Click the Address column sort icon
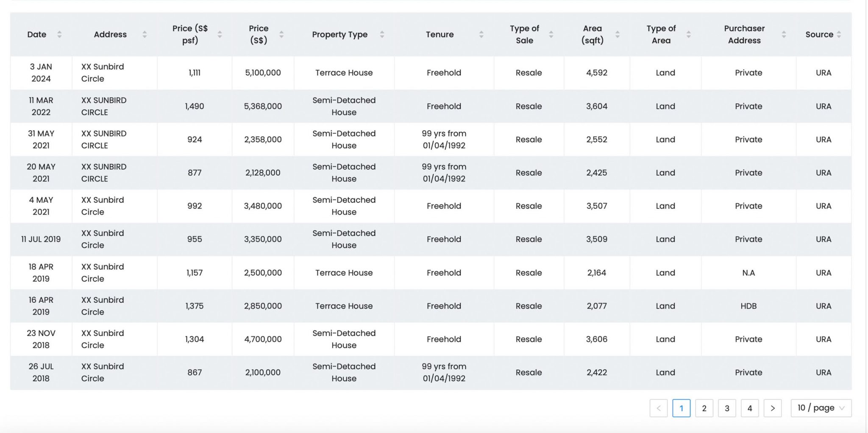The width and height of the screenshot is (868, 433). [x=145, y=34]
